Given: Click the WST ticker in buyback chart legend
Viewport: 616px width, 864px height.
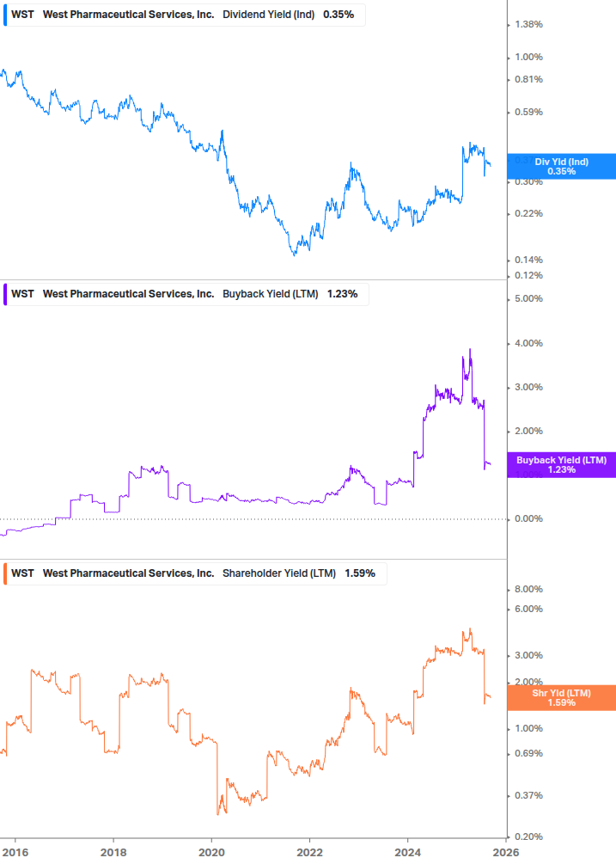Looking at the screenshot, I should coord(22,294).
